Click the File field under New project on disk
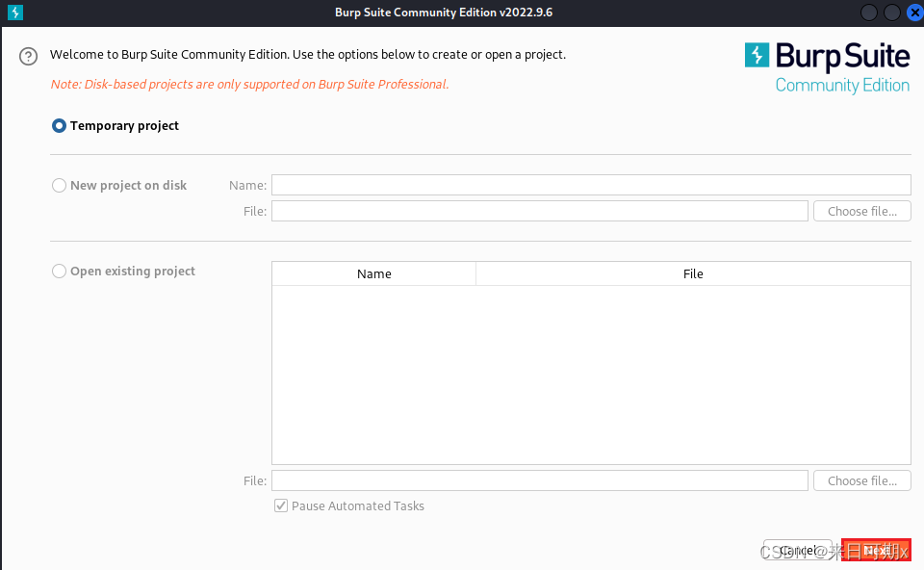The image size is (924, 570). coord(540,211)
